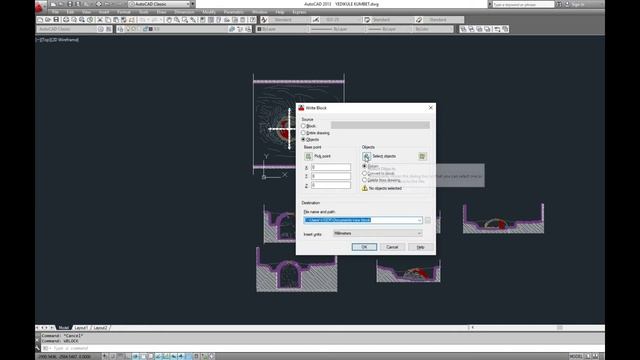This screenshot has height=360, width=640.
Task: Click the MODEL button in status bar
Action: point(576,356)
